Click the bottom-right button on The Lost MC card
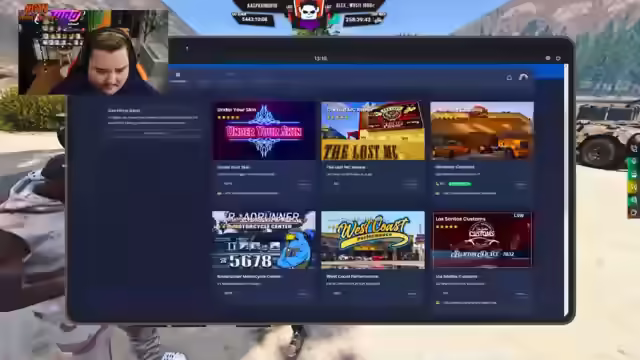Image resolution: width=640 pixels, height=360 pixels. click(x=410, y=184)
